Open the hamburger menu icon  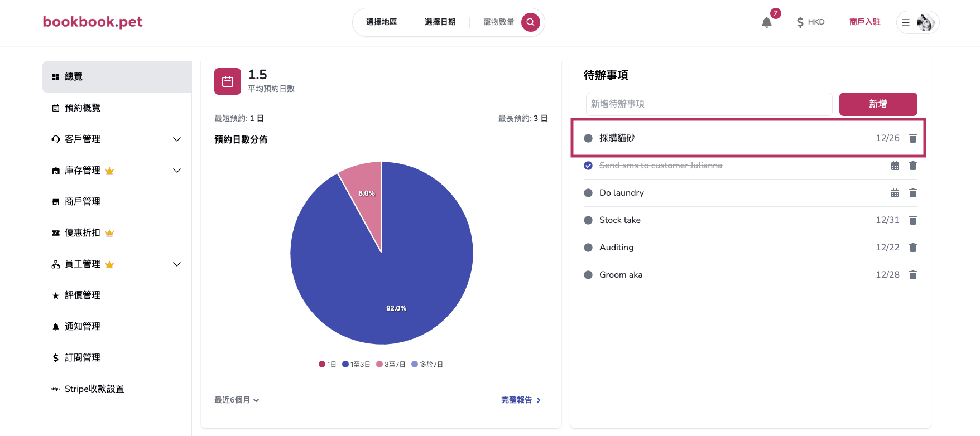[x=906, y=22]
